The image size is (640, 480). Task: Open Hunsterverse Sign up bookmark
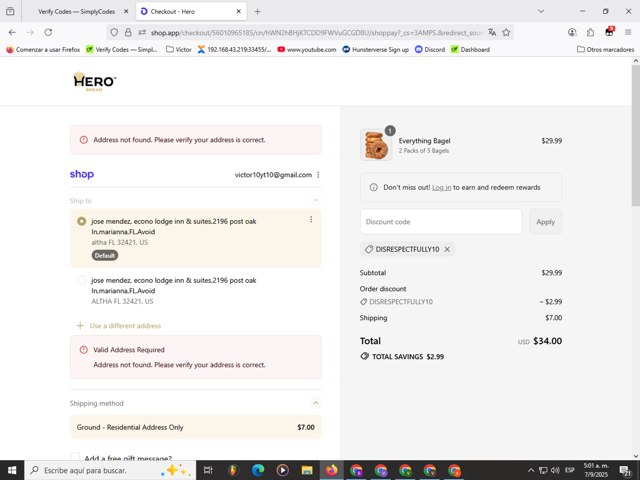376,49
